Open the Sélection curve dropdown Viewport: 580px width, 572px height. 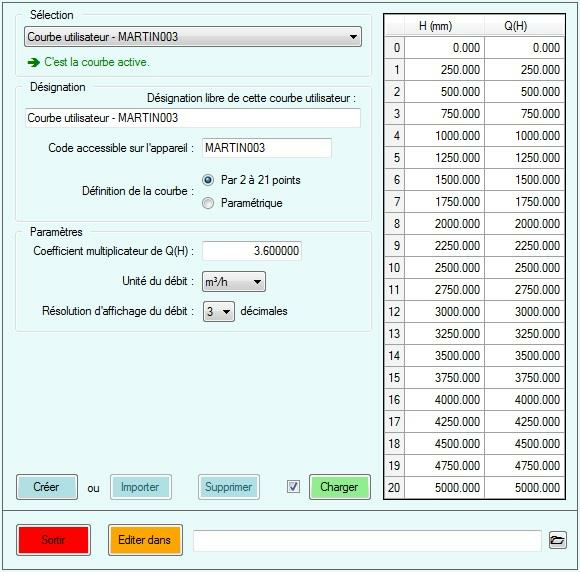[193, 37]
